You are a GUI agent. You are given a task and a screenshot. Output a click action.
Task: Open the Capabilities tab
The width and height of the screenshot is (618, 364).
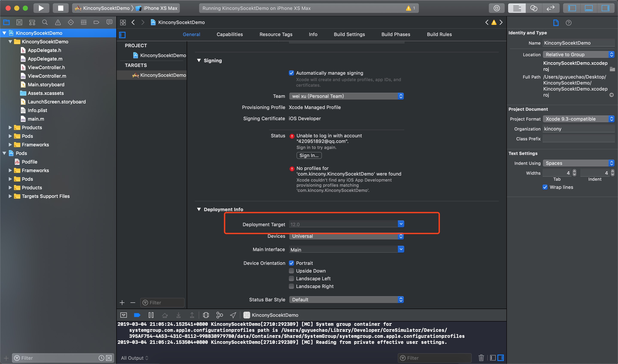(230, 34)
